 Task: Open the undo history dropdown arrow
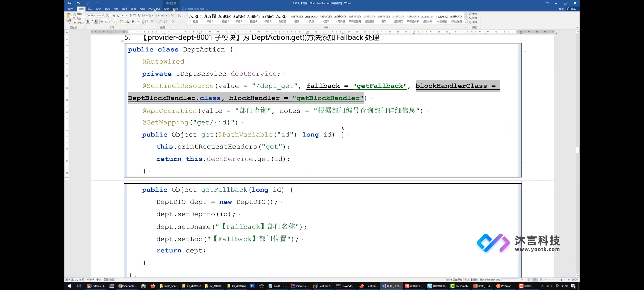click(x=82, y=3)
